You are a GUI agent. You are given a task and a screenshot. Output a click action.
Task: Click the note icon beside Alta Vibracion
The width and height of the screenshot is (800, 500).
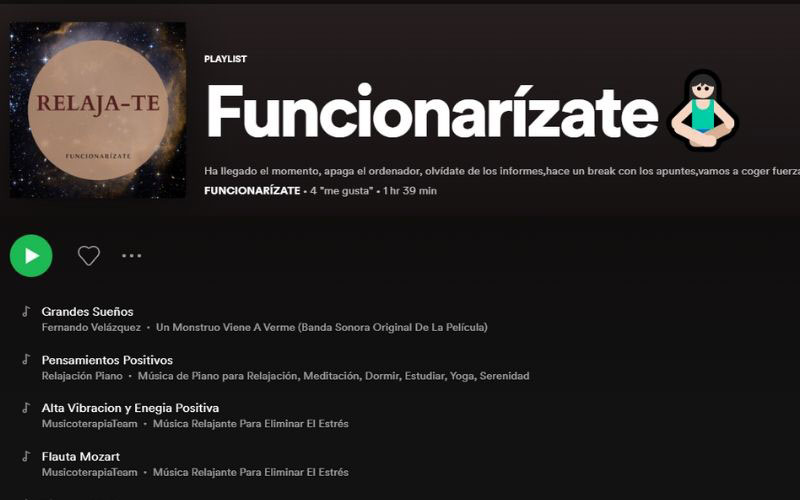coord(26,408)
